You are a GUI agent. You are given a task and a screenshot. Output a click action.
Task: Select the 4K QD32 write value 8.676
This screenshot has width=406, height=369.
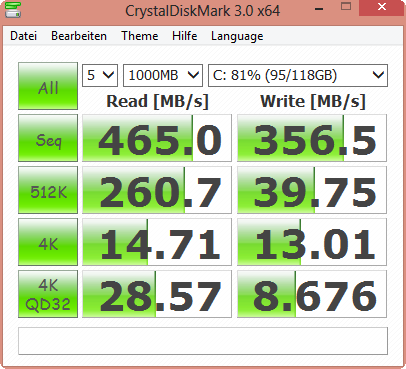click(x=312, y=294)
